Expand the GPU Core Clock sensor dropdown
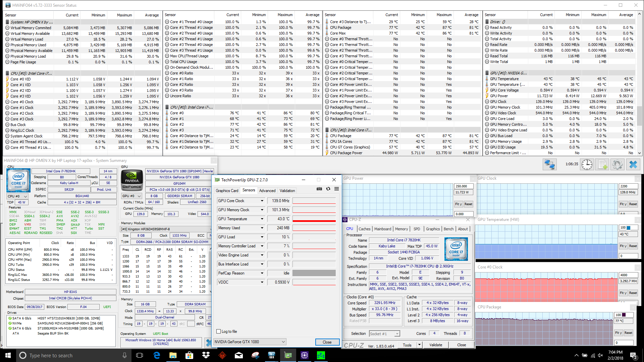 coord(262,201)
